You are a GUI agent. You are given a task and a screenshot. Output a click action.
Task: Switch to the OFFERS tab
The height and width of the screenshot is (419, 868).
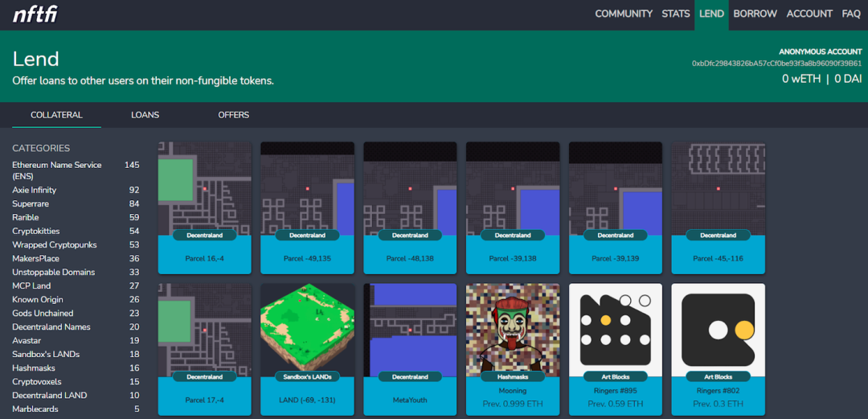(234, 115)
